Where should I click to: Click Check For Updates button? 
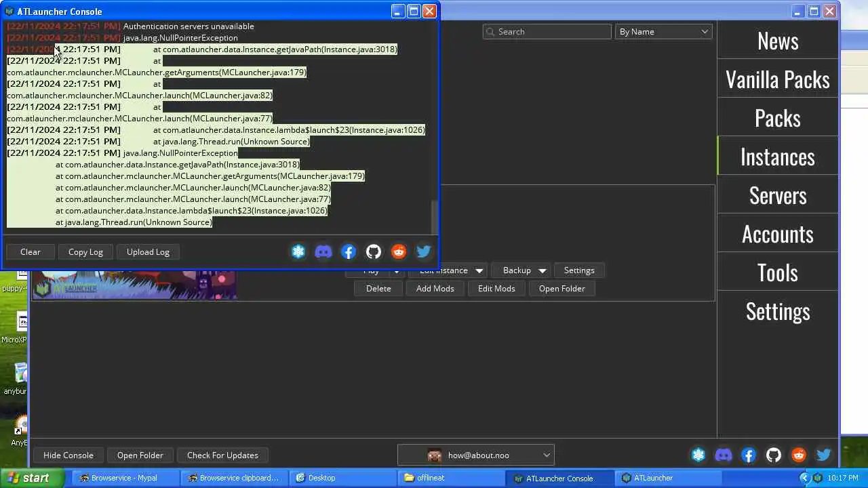(222, 455)
